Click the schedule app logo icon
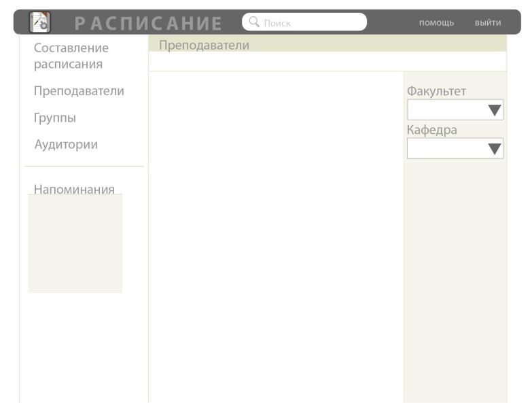Screen dimensions: 532x403 click(39, 22)
